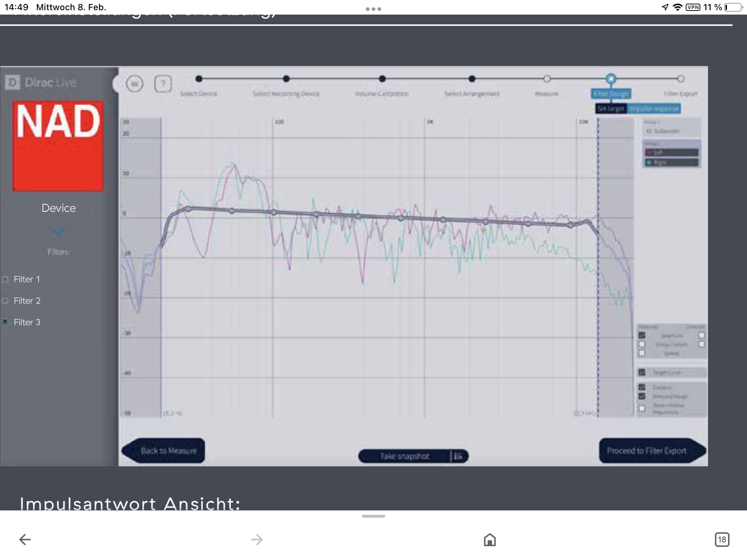Open the round menu icon beside help
The height and width of the screenshot is (560, 747).
(135, 84)
